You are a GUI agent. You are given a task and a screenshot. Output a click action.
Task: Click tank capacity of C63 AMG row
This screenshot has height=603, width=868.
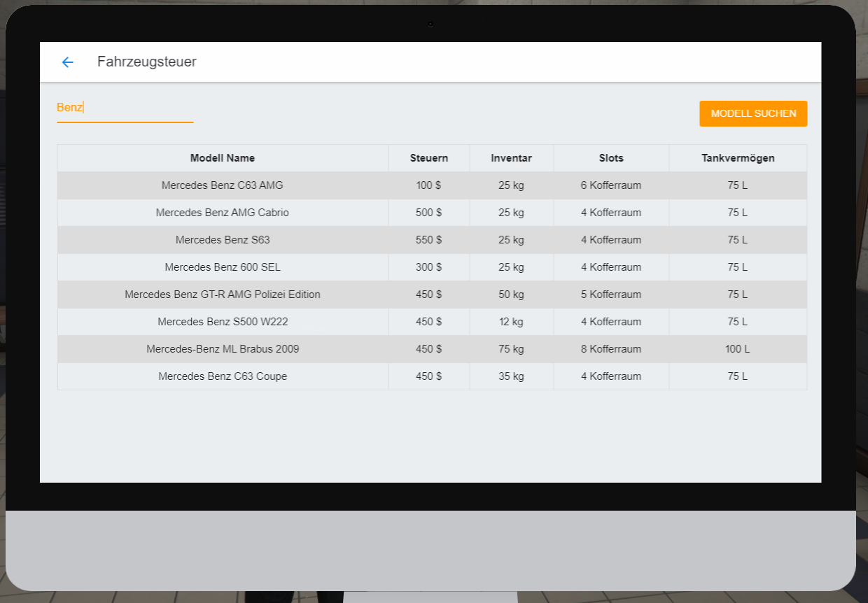738,185
